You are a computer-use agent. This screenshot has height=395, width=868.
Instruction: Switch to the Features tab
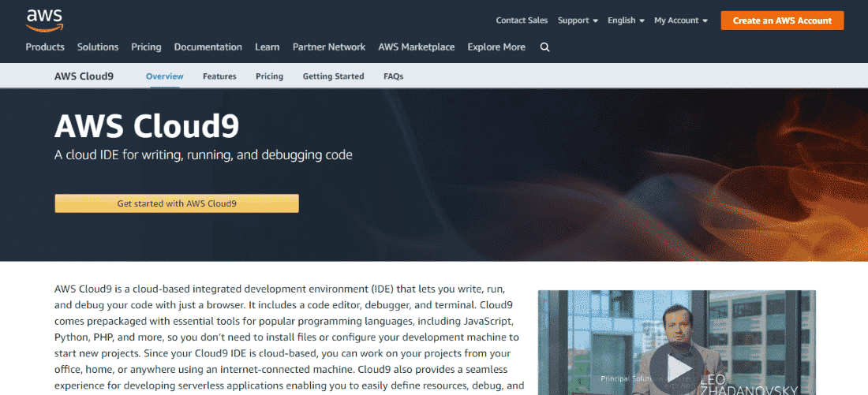pyautogui.click(x=219, y=76)
